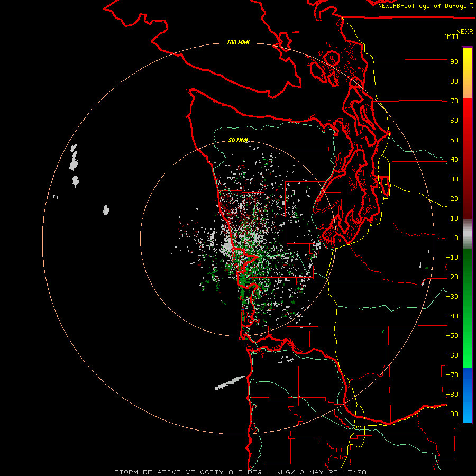Click the -50 value on the velocity scale

pos(452,336)
